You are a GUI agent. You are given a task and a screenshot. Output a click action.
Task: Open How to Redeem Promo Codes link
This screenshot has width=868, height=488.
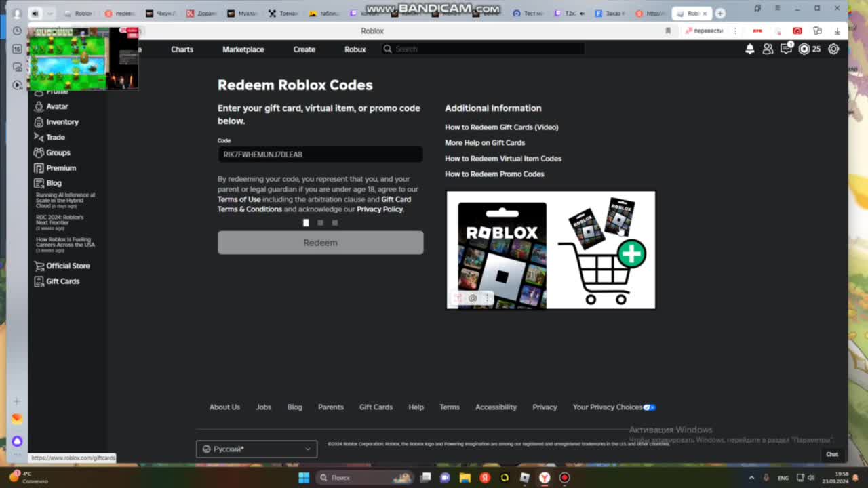coord(494,174)
